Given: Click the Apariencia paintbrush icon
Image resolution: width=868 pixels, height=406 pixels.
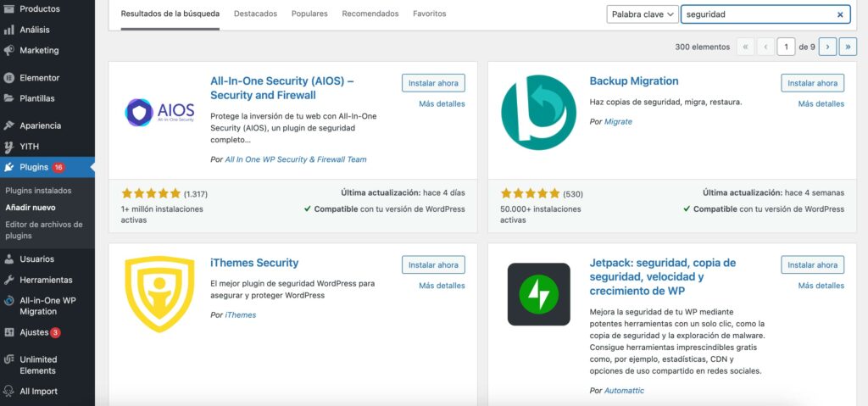Looking at the screenshot, I should coord(8,125).
